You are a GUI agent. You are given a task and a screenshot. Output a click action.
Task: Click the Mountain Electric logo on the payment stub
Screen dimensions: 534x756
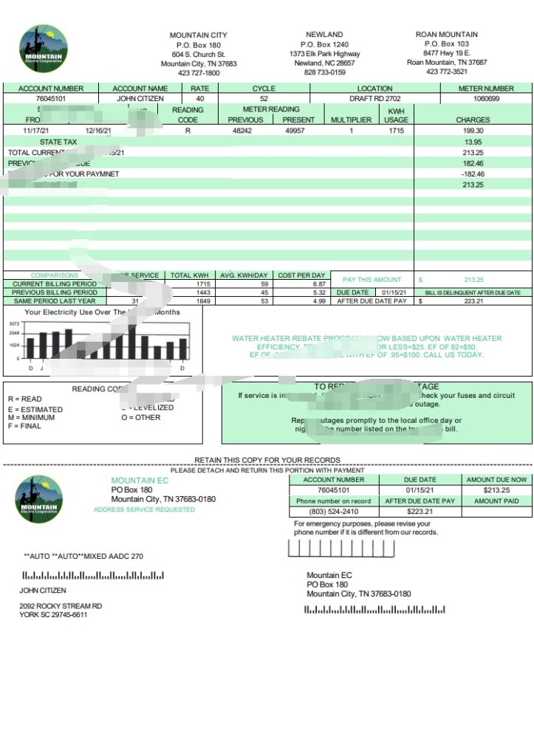(39, 499)
